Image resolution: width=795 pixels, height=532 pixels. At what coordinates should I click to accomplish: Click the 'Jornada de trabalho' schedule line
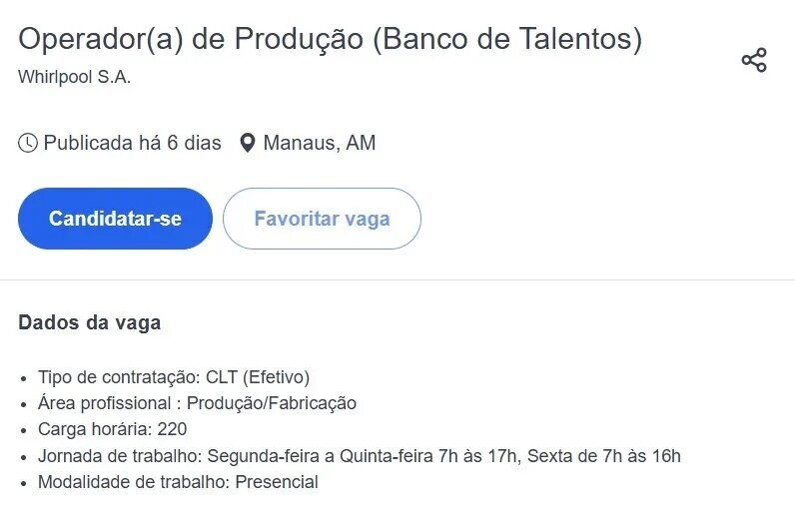click(x=360, y=456)
